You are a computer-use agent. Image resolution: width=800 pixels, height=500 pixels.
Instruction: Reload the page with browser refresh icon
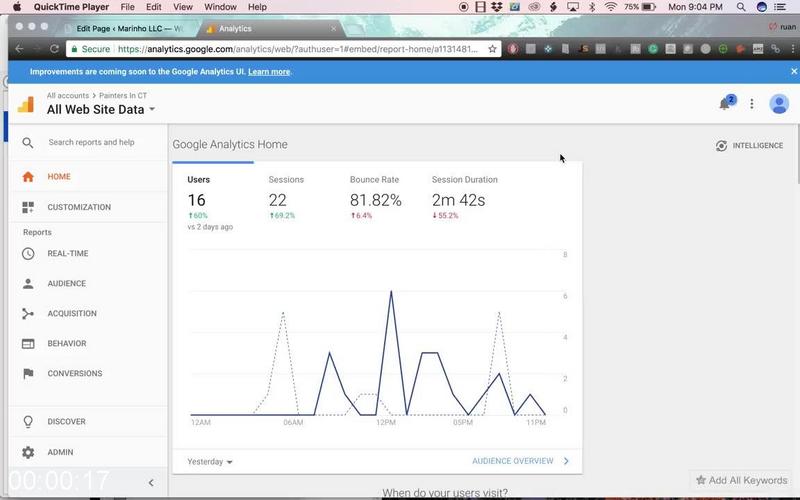click(54, 49)
